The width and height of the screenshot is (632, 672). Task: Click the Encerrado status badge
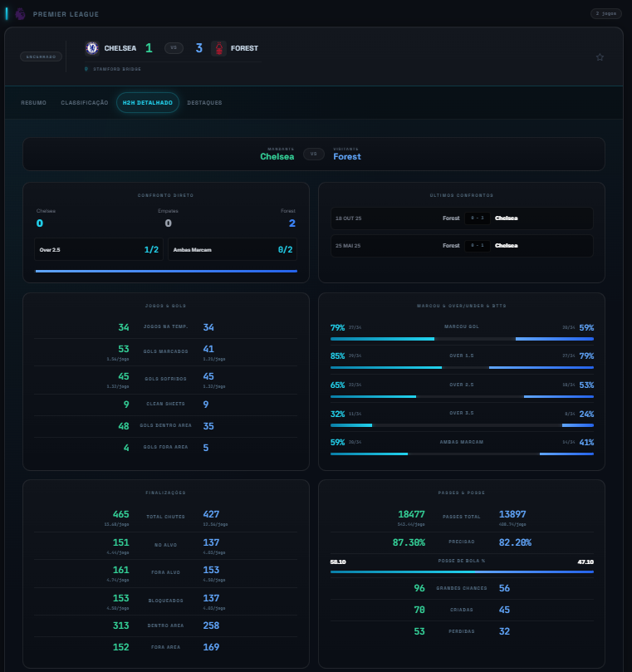(x=42, y=56)
